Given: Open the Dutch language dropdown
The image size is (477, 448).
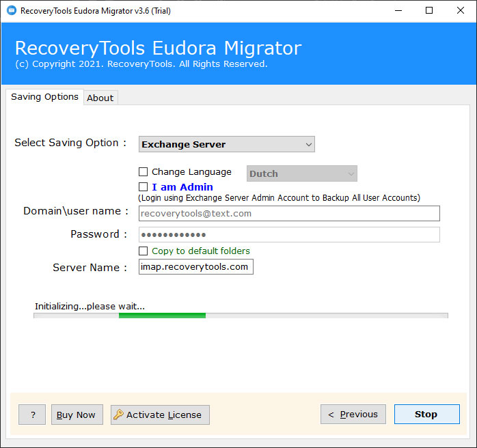Looking at the screenshot, I should coord(302,173).
